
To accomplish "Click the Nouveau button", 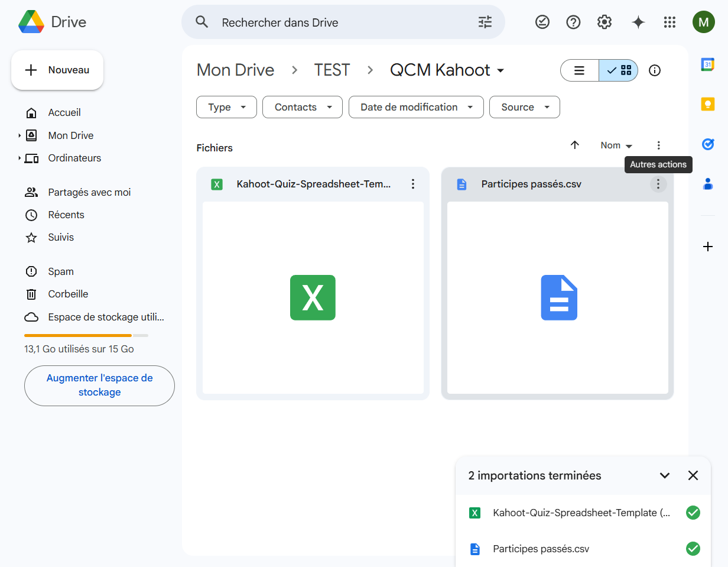I will point(57,70).
